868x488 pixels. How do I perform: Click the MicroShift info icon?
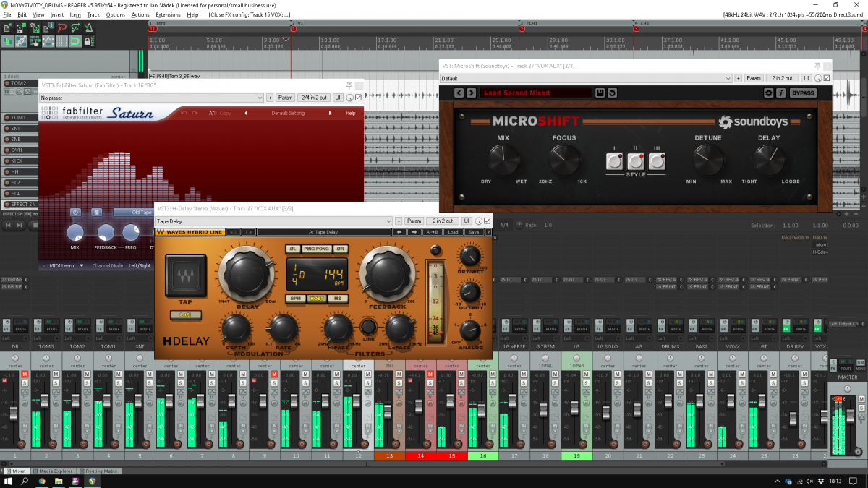tap(781, 93)
